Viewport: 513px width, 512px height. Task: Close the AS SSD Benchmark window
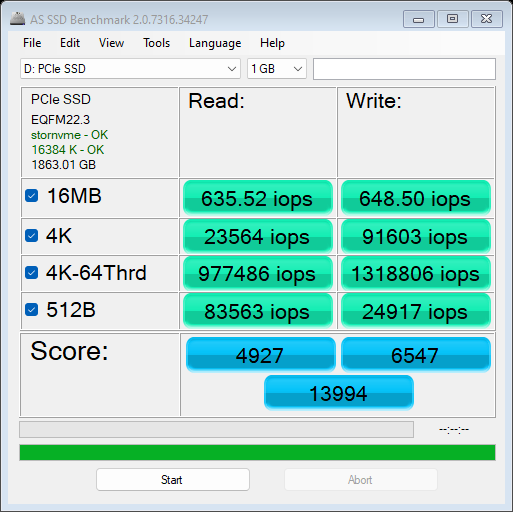(487, 19)
